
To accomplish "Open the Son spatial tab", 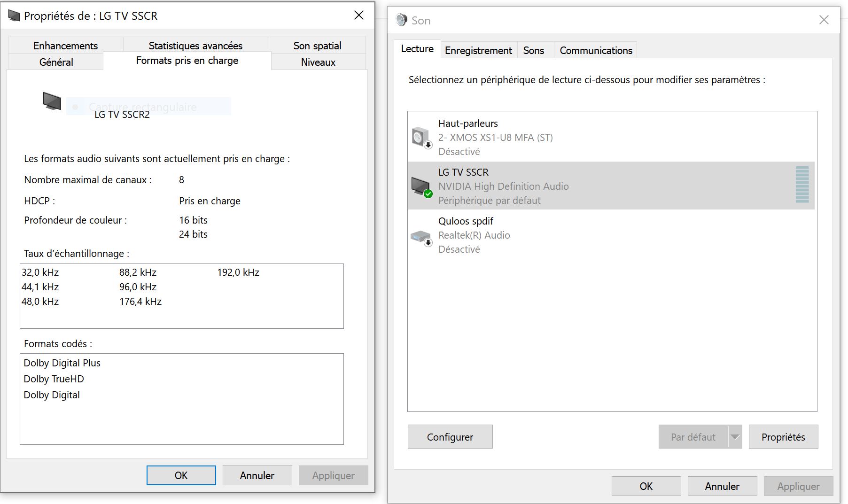I will coord(317,46).
